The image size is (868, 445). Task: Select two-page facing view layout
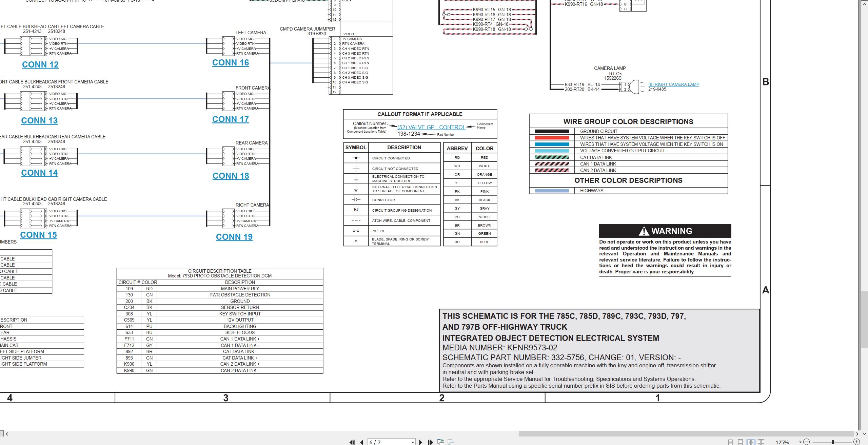coord(751,442)
